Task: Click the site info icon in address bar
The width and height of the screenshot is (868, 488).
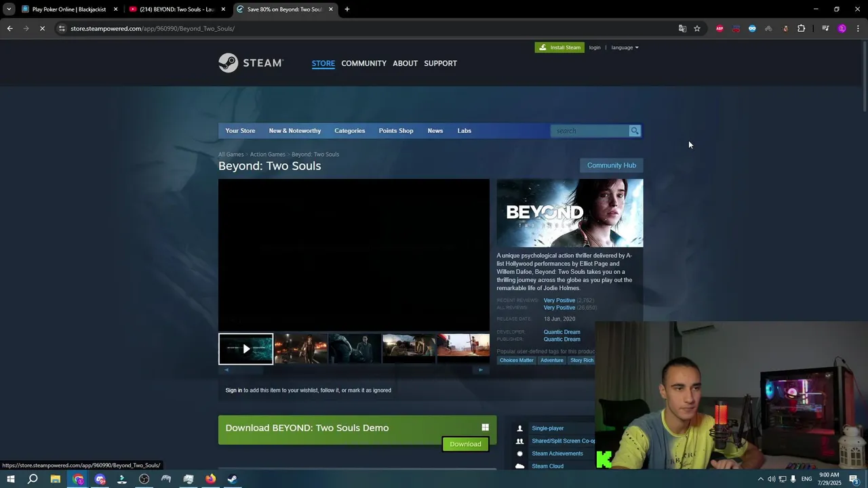Action: coord(62,28)
